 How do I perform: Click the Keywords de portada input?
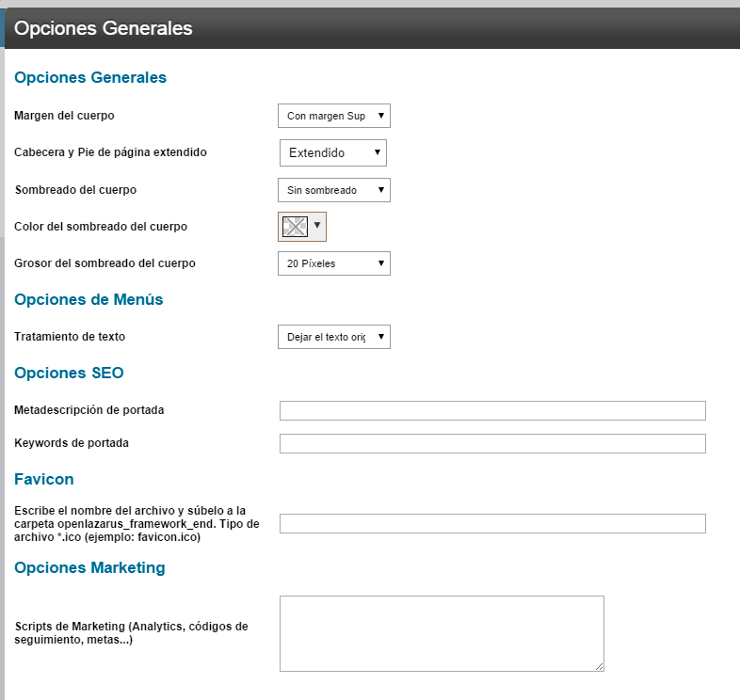point(492,443)
